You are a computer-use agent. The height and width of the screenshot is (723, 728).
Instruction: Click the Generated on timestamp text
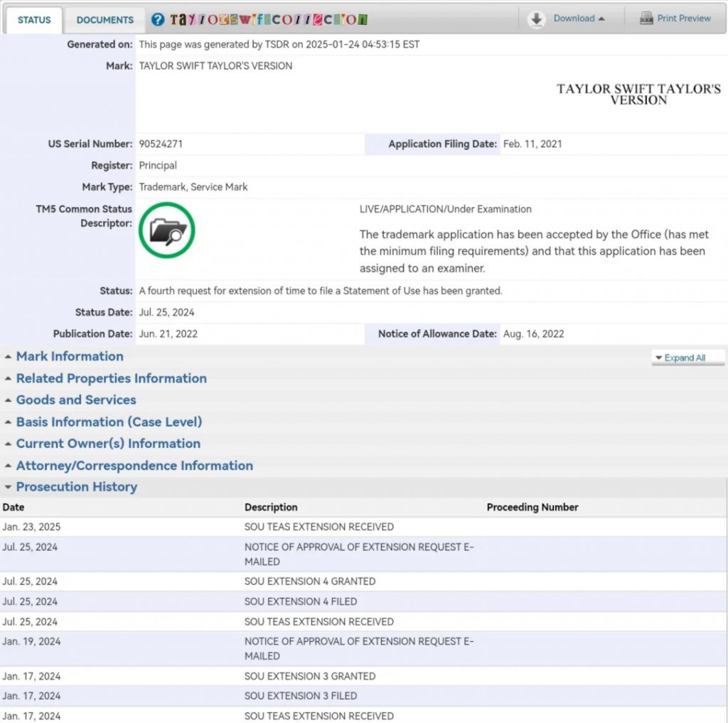279,45
